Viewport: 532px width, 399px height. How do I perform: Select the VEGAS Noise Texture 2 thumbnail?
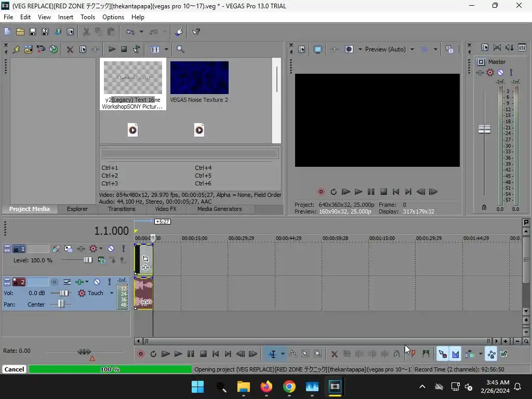[199, 78]
